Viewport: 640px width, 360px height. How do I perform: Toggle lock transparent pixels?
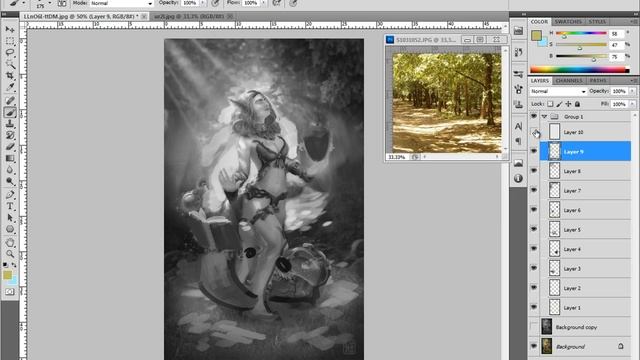550,104
